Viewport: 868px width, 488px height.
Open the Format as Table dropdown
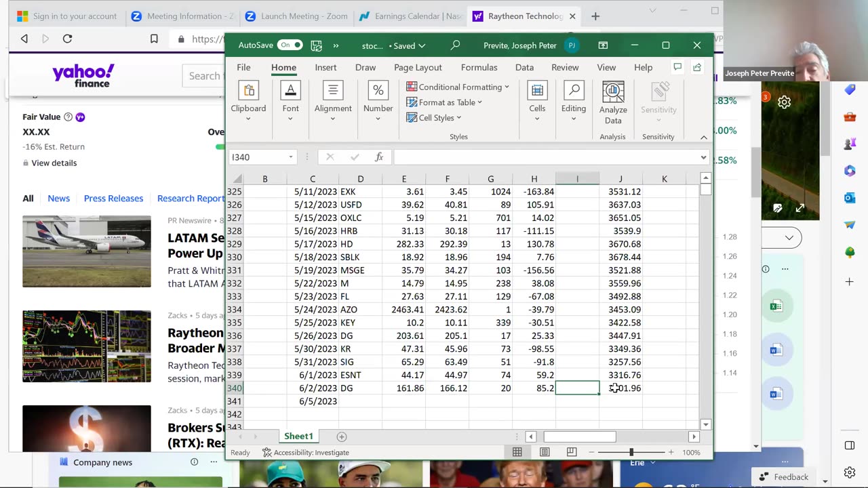444,102
